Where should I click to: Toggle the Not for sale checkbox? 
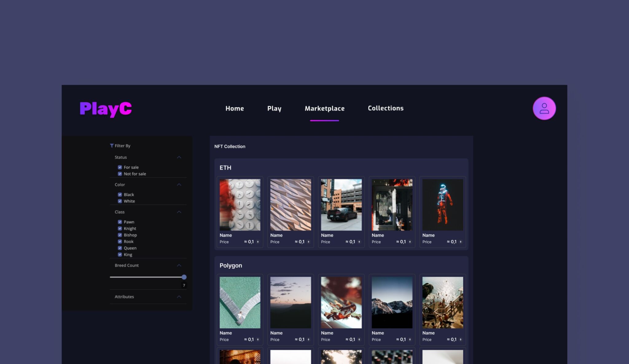pos(120,174)
